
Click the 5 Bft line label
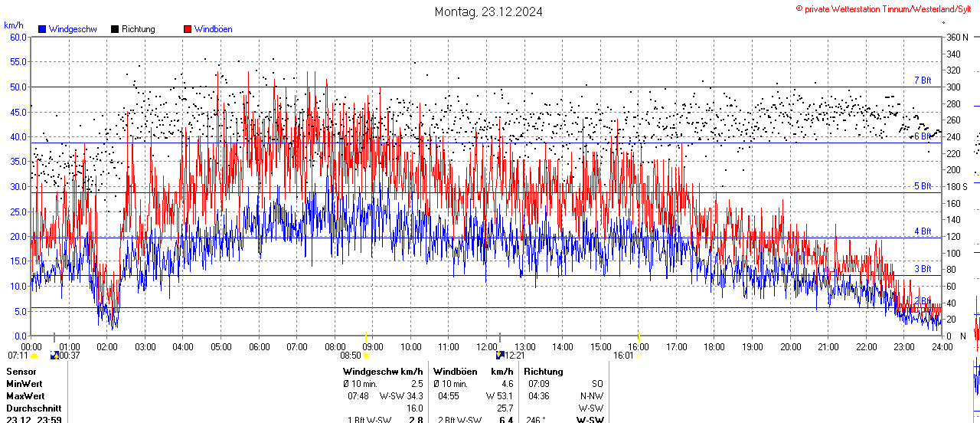point(923,186)
